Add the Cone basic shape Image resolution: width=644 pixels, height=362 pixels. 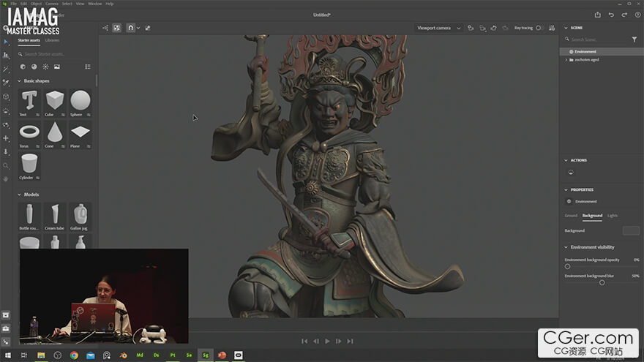[55, 135]
